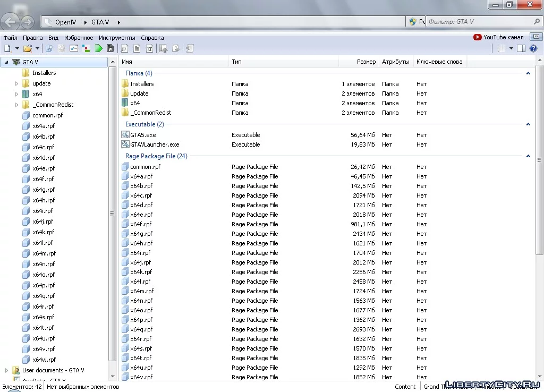The height and width of the screenshot is (392, 544).
Task: Click the blue help question icon
Action: (x=533, y=48)
